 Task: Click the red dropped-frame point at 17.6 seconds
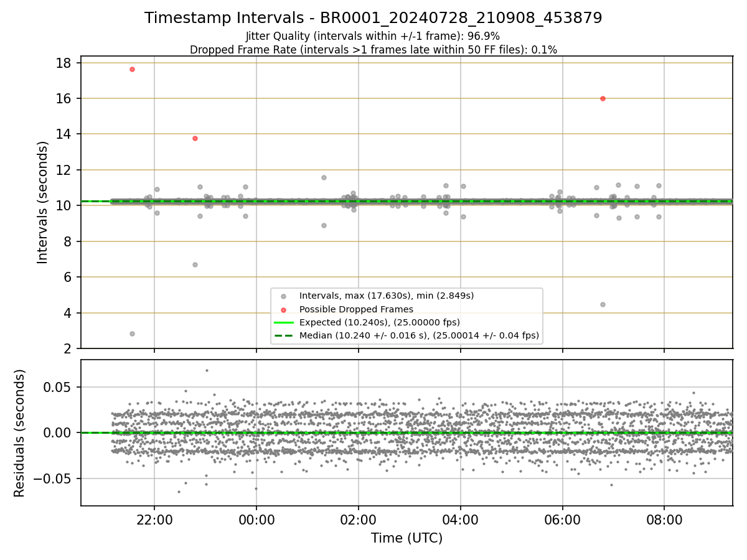[132, 69]
